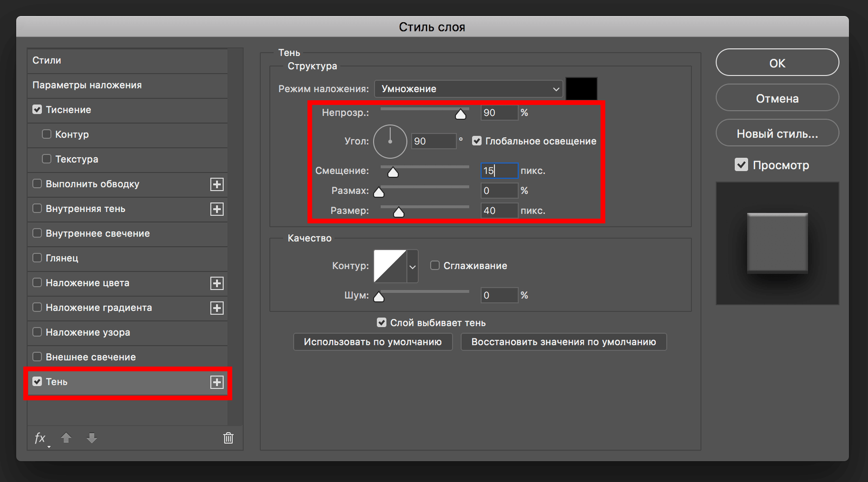Click the black shadow color swatch
Viewport: 868px width, 482px height.
[582, 89]
